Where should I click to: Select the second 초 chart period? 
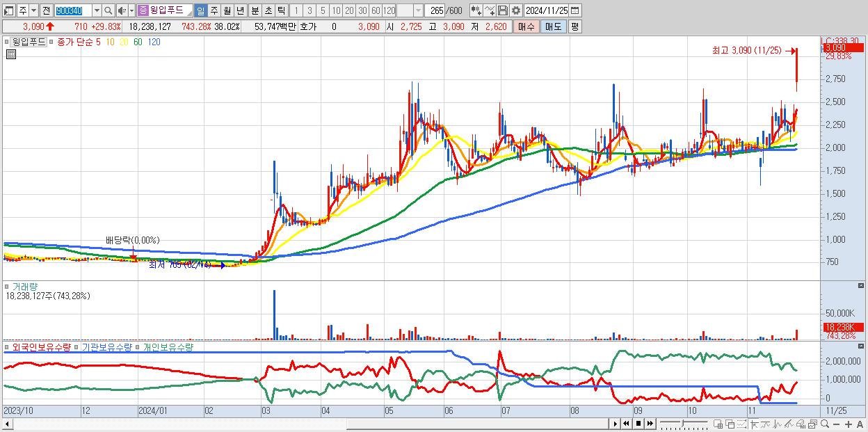click(x=268, y=10)
